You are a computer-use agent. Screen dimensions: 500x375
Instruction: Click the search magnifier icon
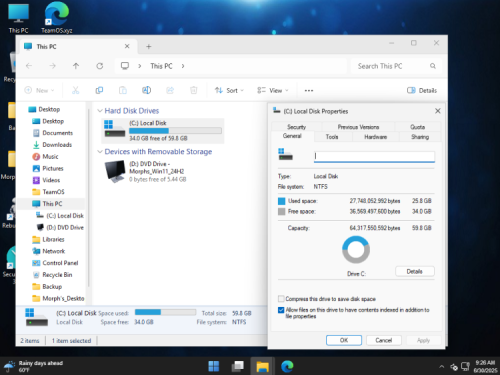coord(433,66)
